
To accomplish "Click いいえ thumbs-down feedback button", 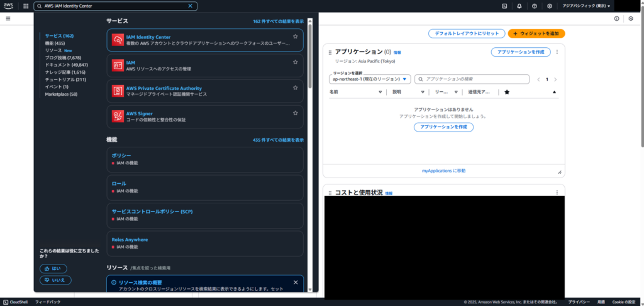I will click(55, 280).
